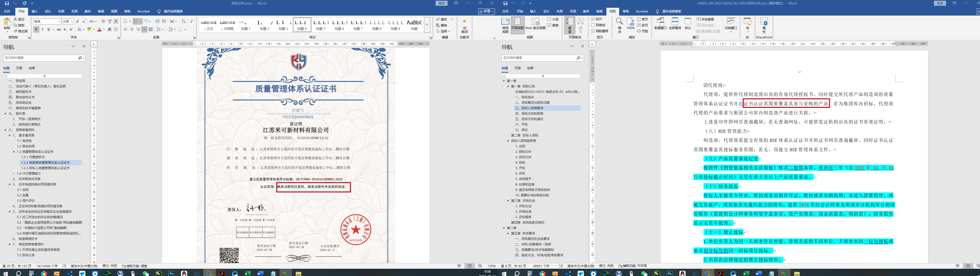Viewport: 980px width, 276px height.
Task: Click the Format Painter (格式刷) brush icon
Action: pyautogui.click(x=16, y=31)
